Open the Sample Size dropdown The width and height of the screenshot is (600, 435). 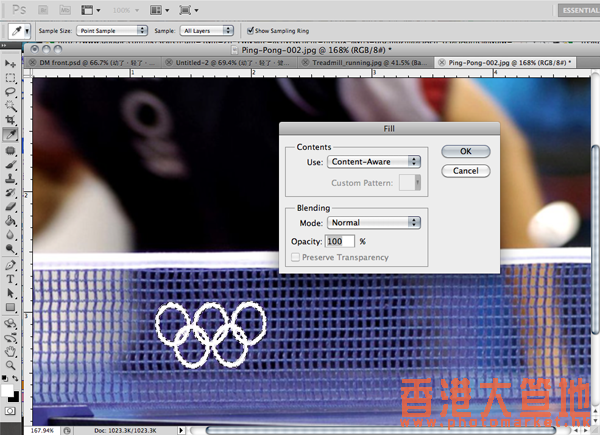(x=112, y=31)
